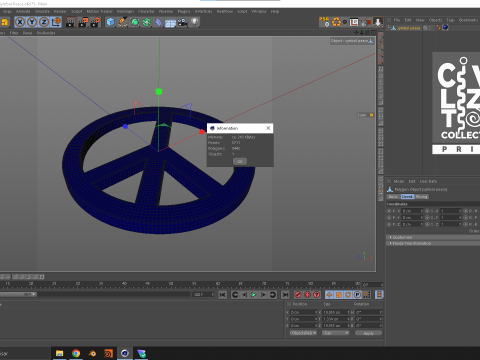The image size is (480, 360).
Task: Close the Information dialog
Action: pos(268,128)
